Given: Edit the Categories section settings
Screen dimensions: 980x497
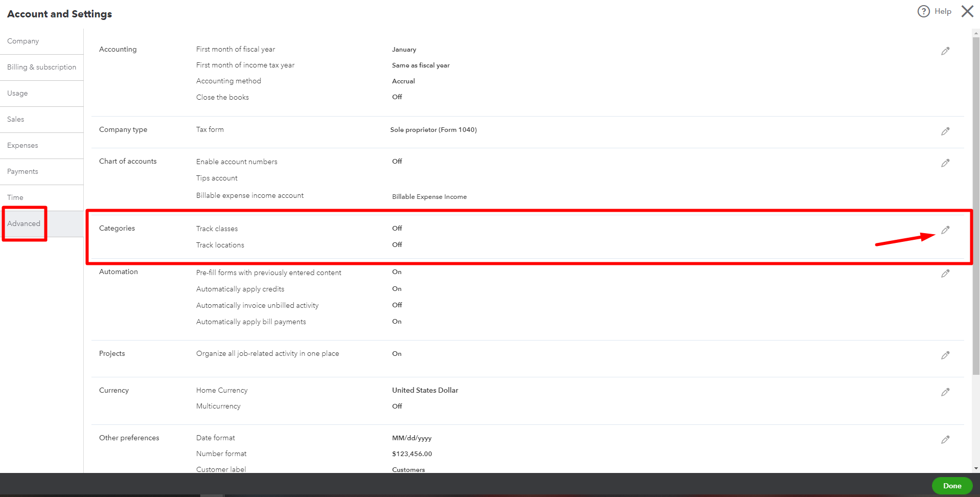Looking at the screenshot, I should [x=945, y=230].
